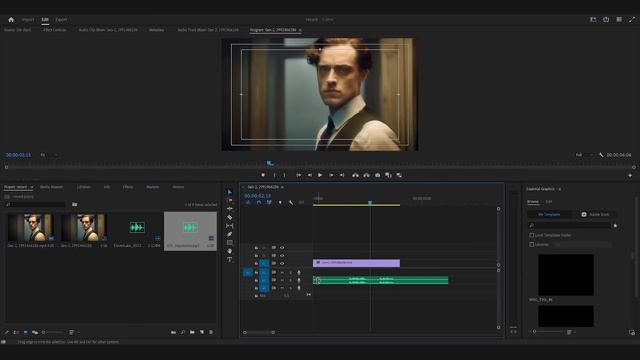Go to Out point
640x360 pixels.
(x=342, y=175)
